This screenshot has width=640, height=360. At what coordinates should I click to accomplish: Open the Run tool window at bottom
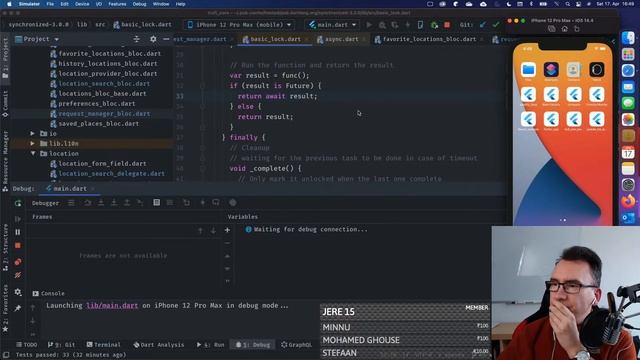211,345
